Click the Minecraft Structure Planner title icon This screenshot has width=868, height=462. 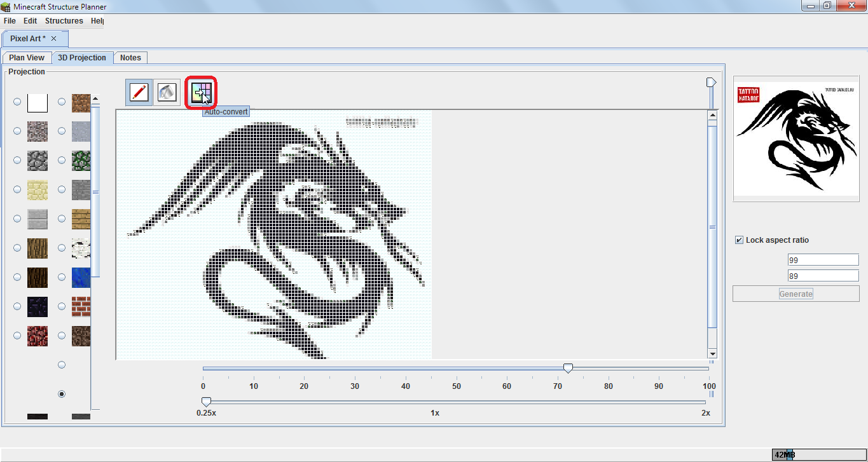click(6, 6)
